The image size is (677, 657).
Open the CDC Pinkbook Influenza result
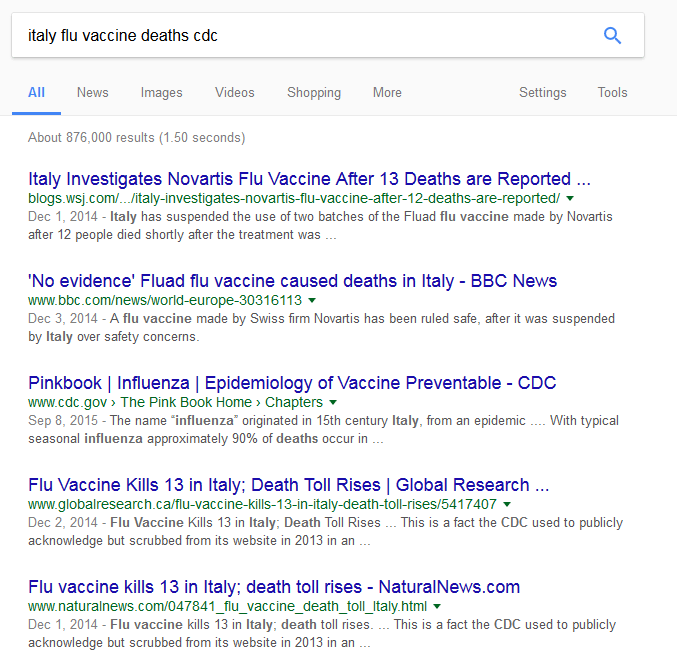tap(292, 383)
